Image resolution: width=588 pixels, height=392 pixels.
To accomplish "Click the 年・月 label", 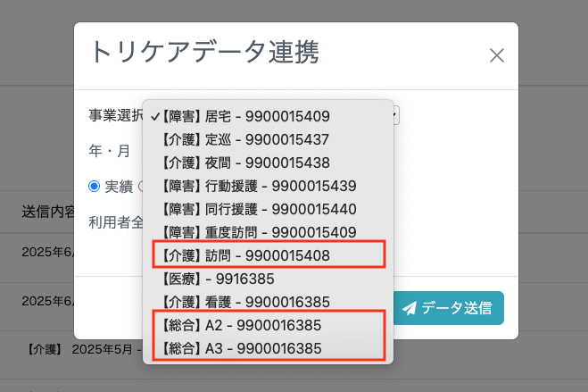I will point(109,151).
